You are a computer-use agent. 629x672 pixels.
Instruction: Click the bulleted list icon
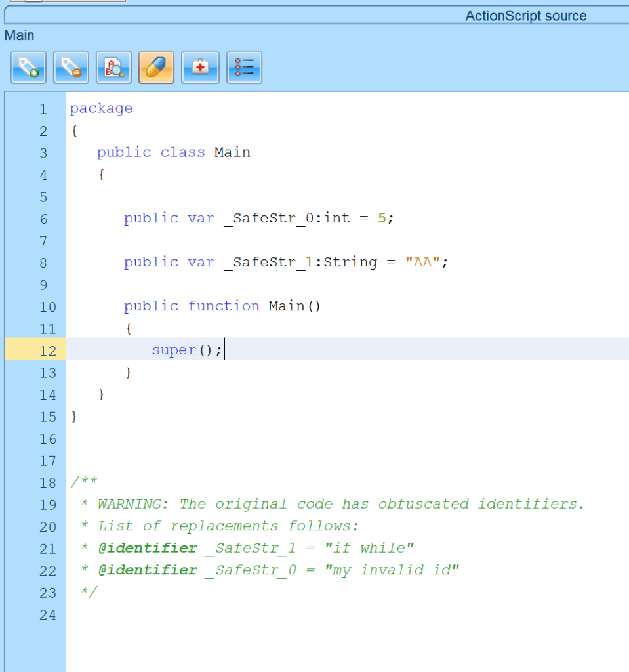click(x=244, y=68)
